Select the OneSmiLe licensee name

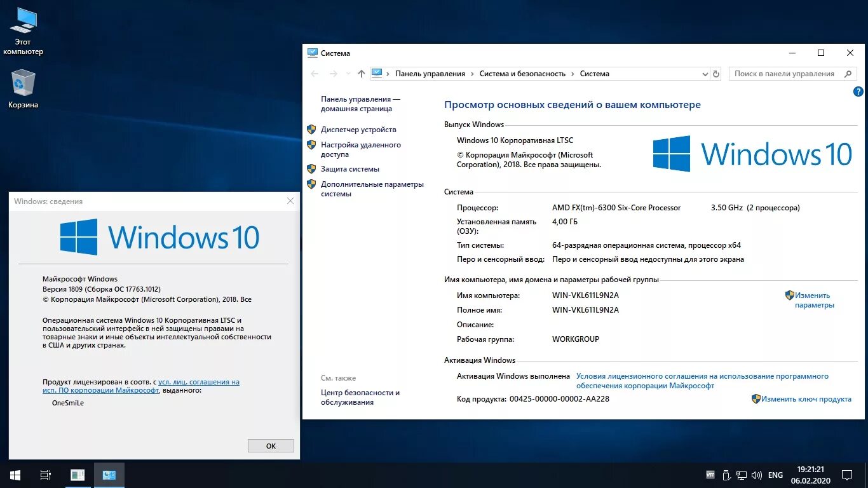(x=68, y=403)
